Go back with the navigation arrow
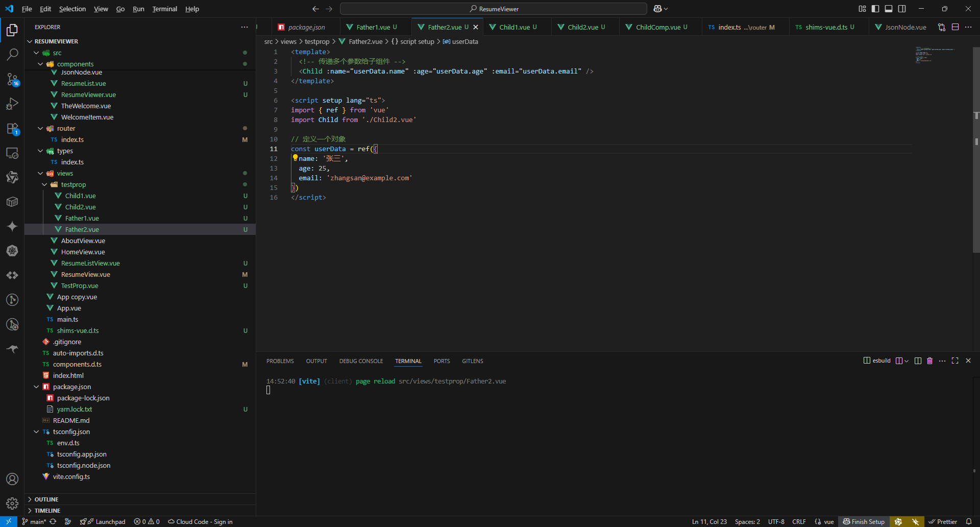This screenshot has width=980, height=527. 315,9
